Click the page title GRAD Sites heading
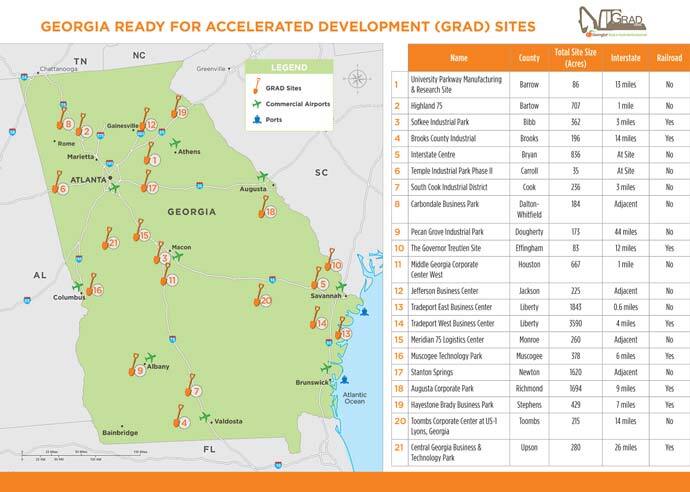Viewport: 690px width, 492px height. [x=288, y=26]
